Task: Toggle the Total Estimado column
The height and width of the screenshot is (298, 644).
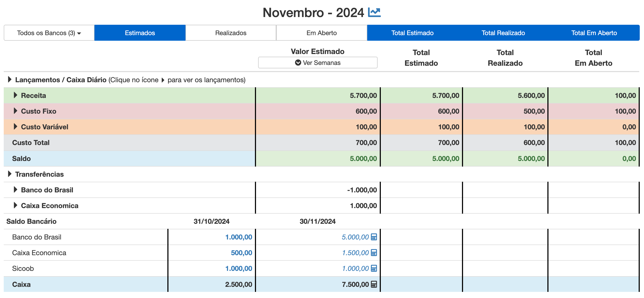Action: [x=412, y=33]
